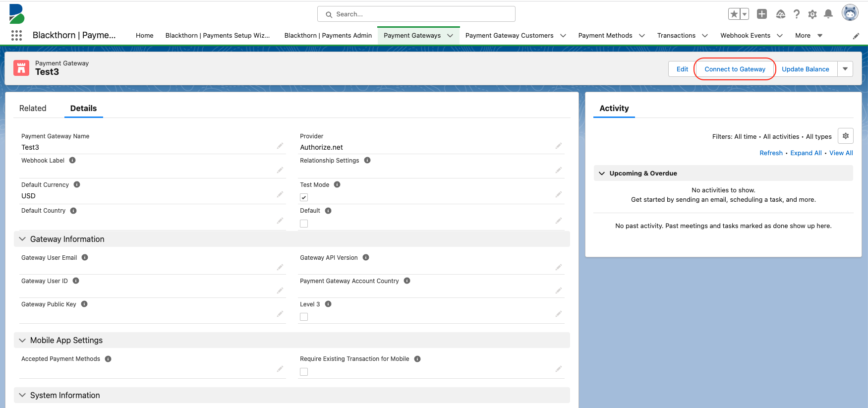Open Blackthorn Payments Admin tab

click(328, 36)
